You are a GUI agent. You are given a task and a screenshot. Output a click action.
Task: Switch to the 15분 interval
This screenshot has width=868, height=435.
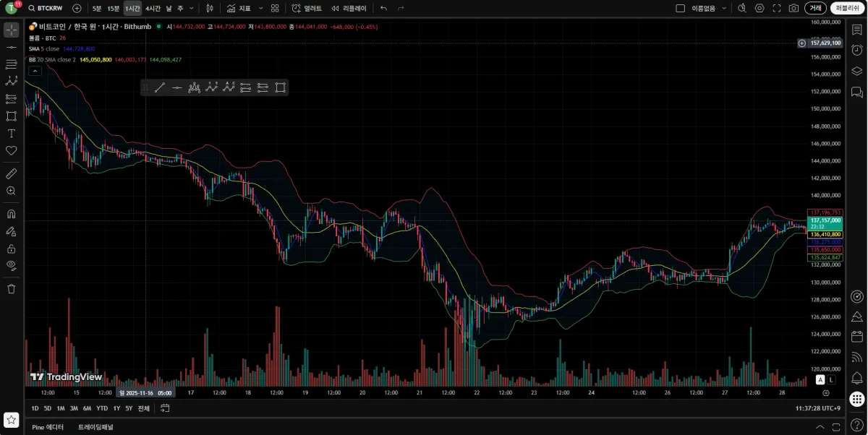114,8
